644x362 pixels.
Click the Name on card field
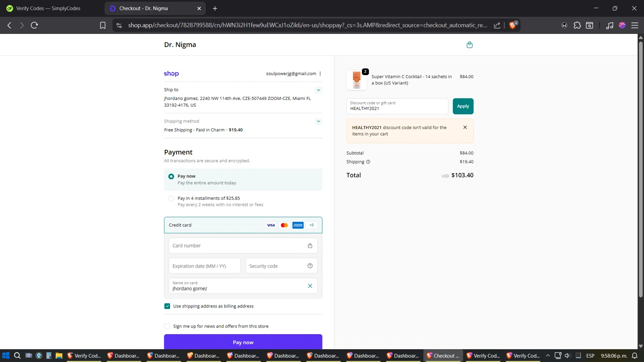pos(243,286)
